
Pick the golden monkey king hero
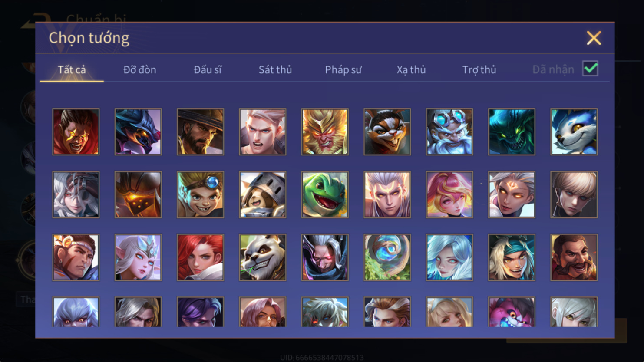click(x=325, y=132)
